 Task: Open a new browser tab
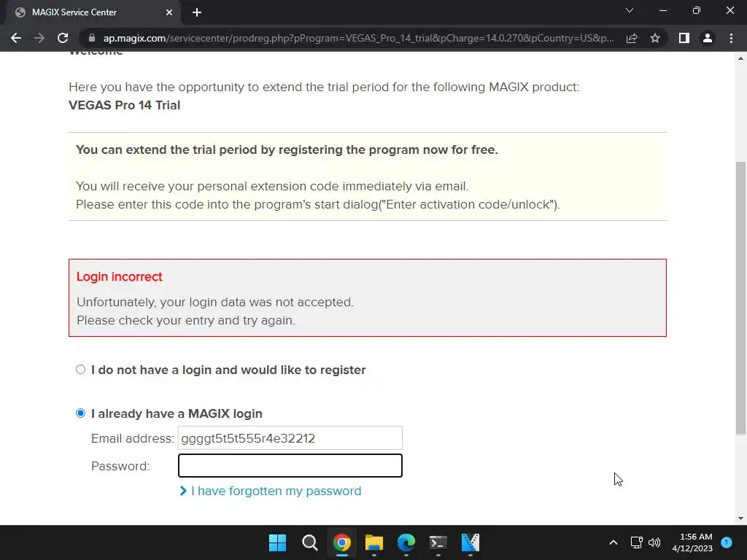197,12
